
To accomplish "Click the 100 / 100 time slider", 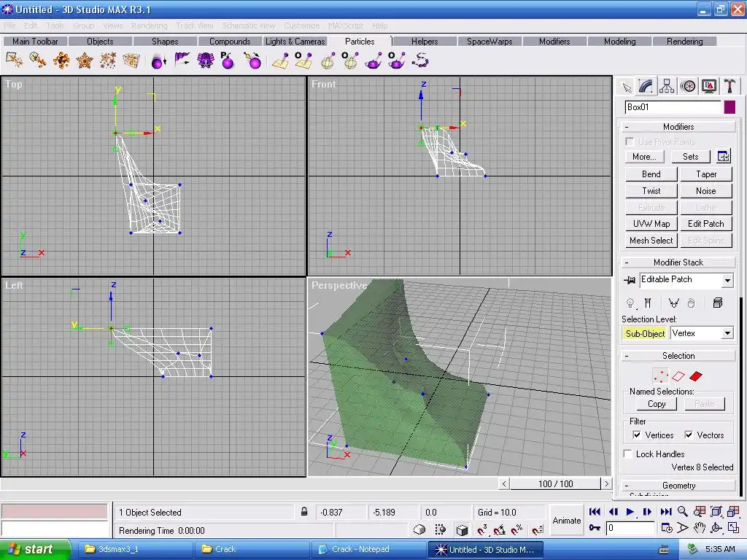I will pyautogui.click(x=555, y=484).
